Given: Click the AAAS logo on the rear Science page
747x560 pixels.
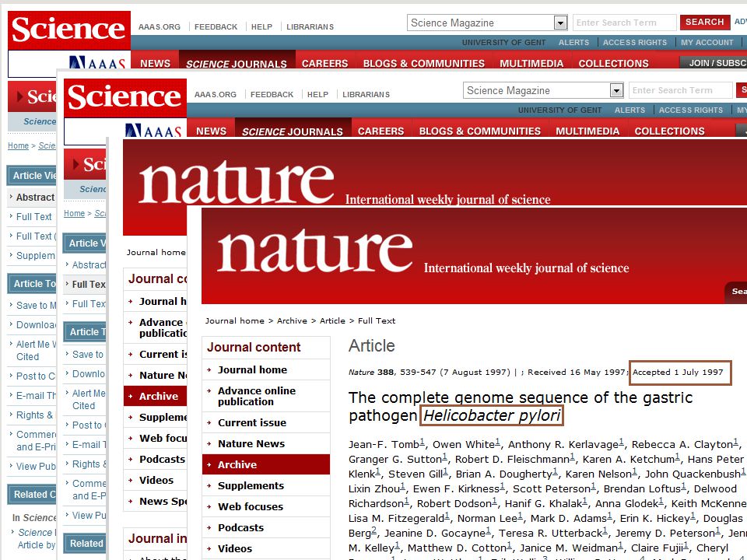Looking at the screenshot, I should (97, 62).
